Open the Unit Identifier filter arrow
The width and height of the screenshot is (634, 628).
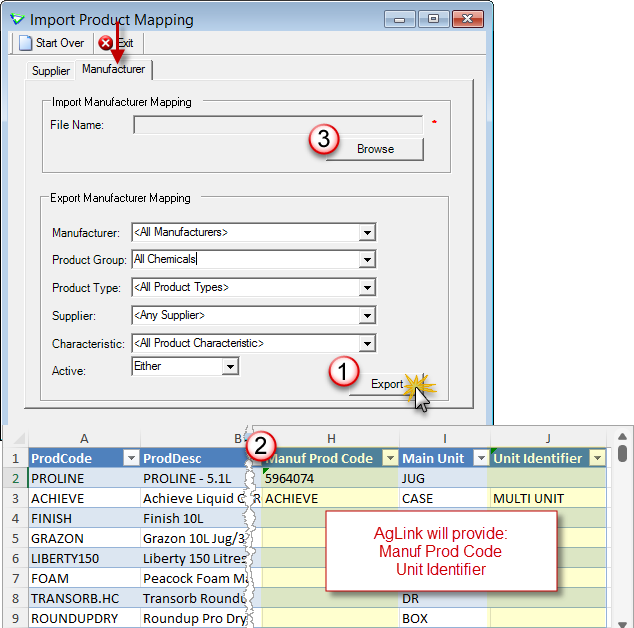click(x=598, y=458)
